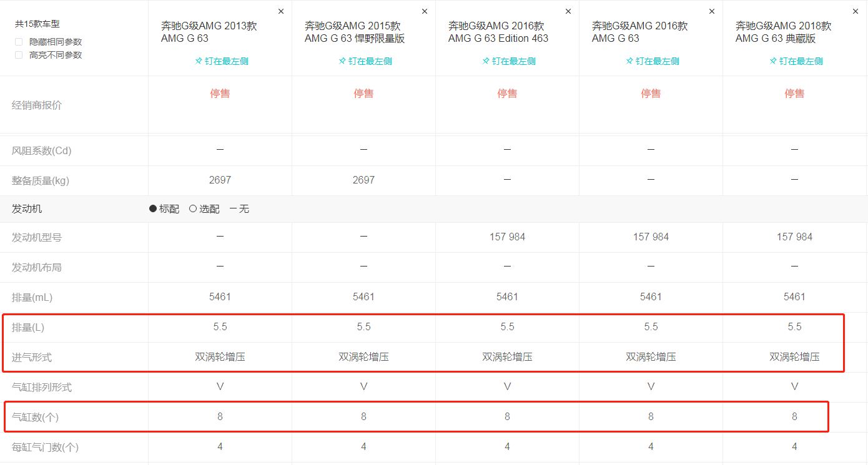Click 2697 weight for 2015款 悍野限量版
The height and width of the screenshot is (465, 868).
click(x=363, y=180)
